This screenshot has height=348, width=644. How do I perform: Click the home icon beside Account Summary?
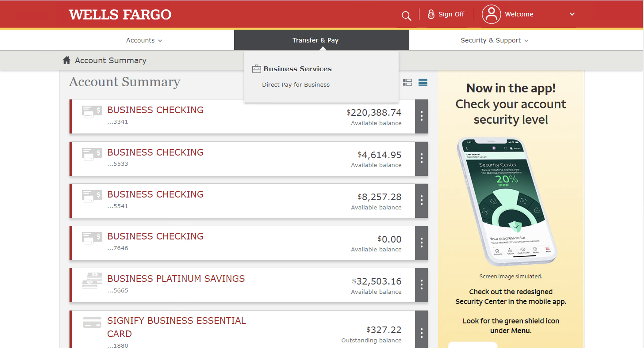click(x=67, y=60)
